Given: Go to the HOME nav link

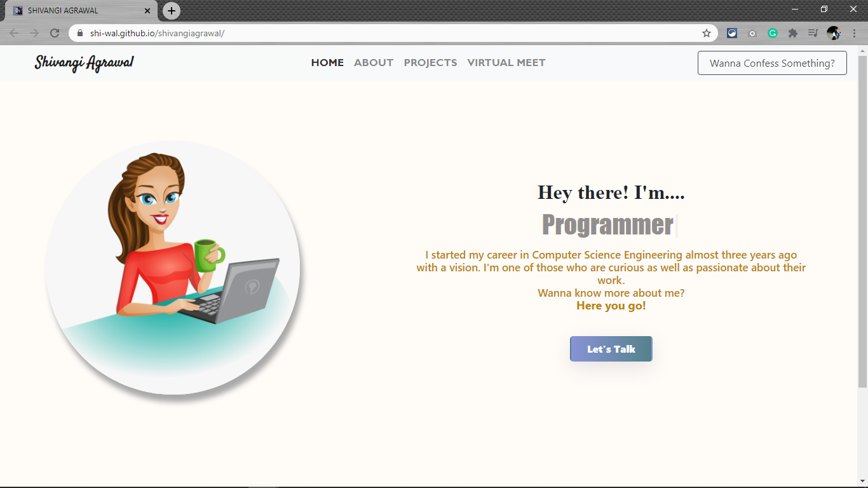Looking at the screenshot, I should [x=327, y=63].
